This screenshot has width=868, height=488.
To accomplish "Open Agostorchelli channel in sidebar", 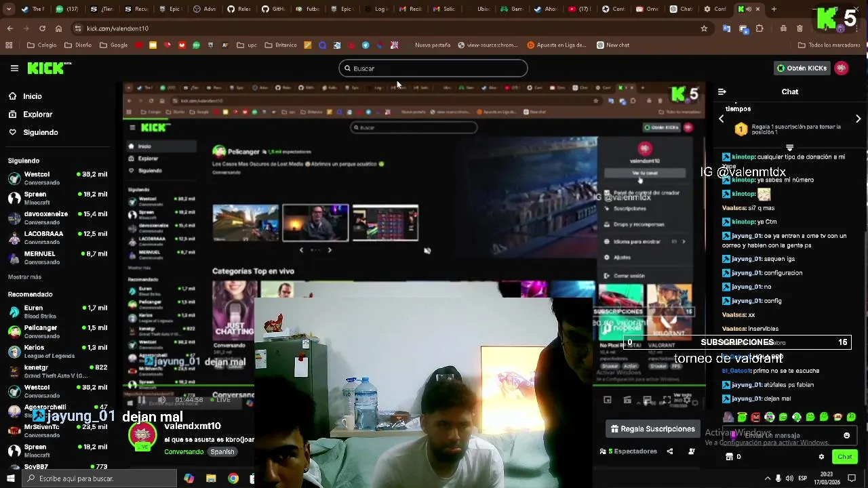I will (57, 411).
